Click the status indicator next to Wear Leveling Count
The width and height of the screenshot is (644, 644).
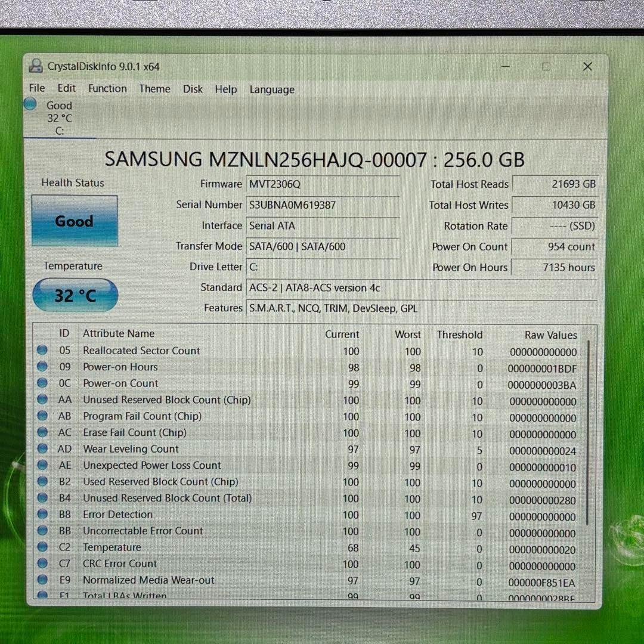[x=42, y=449]
